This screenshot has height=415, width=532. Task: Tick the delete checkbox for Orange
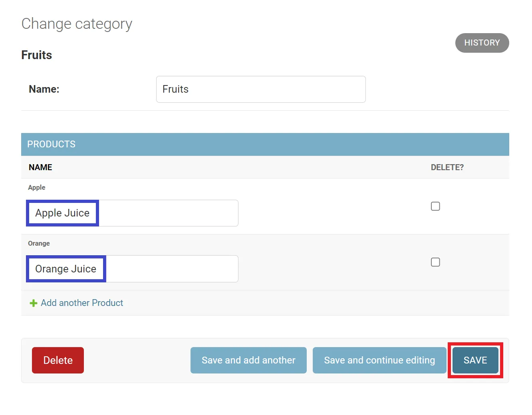(x=435, y=262)
